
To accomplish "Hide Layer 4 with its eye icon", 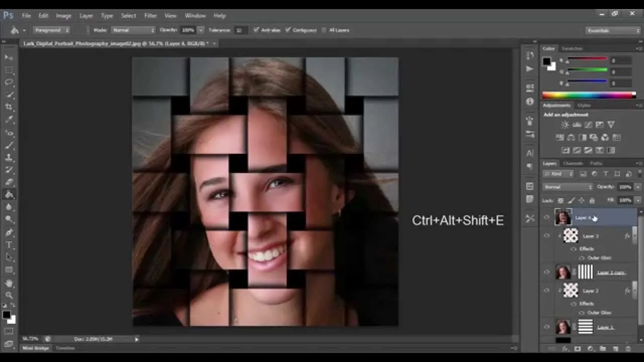I will [x=547, y=218].
